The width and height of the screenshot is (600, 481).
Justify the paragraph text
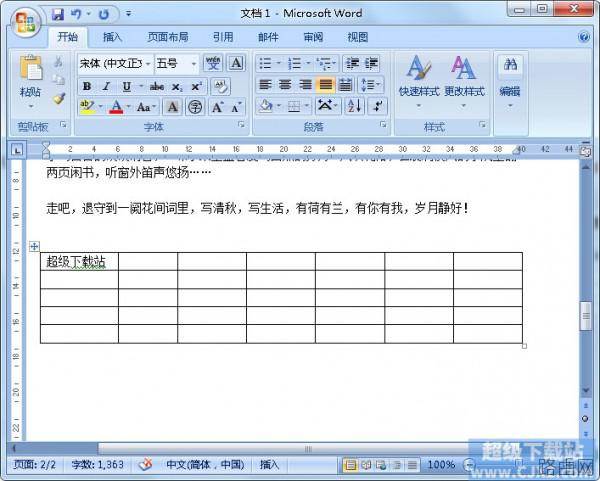pos(326,85)
